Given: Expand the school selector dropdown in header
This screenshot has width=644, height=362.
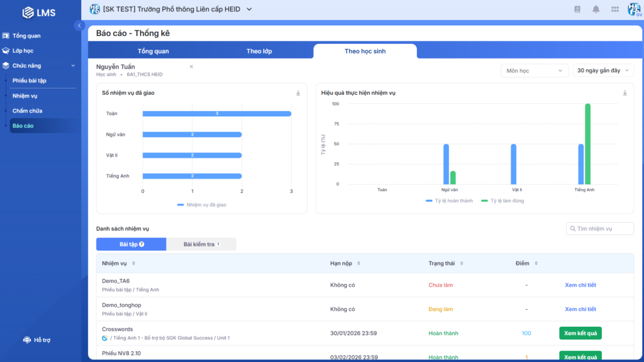Looking at the screenshot, I should [x=249, y=9].
